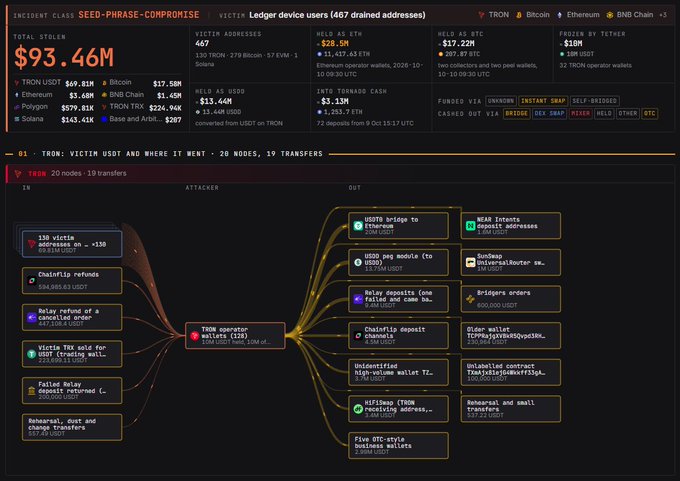Click the 1,253.7 ETH Tornado amount

point(343,112)
